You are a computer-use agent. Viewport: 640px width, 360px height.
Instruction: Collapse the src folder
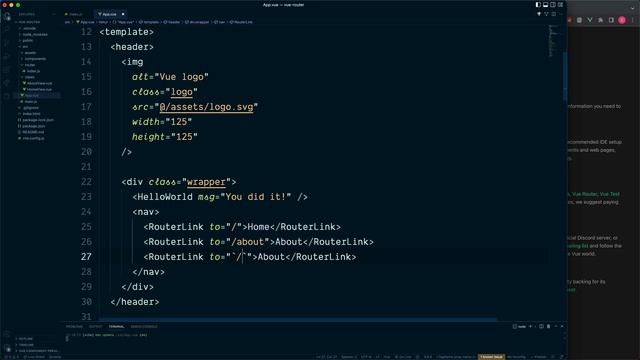pyautogui.click(x=24, y=47)
